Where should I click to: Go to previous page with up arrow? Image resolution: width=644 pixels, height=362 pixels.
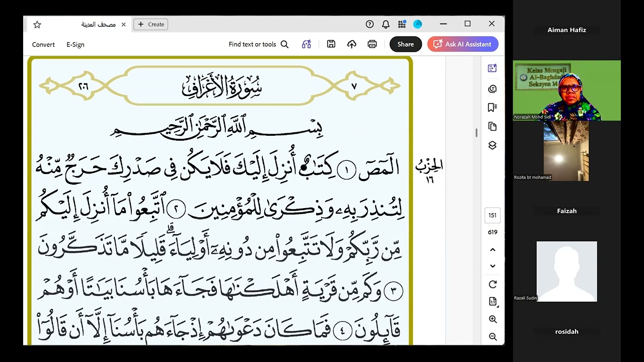click(x=493, y=250)
